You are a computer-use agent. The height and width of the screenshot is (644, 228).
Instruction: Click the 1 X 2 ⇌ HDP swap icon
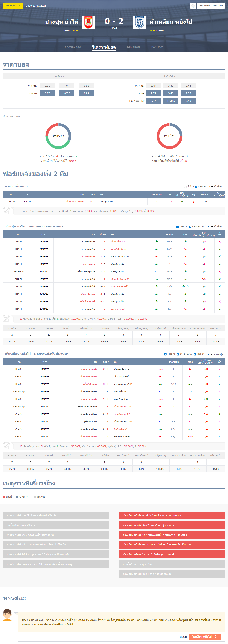click(x=137, y=101)
